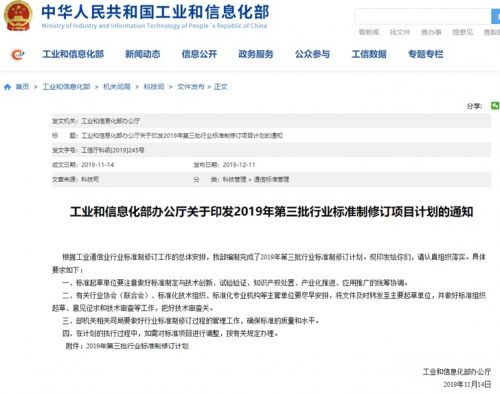Click the 中华人民共和国工业和信息化部 site title
The width and height of the screenshot is (500, 393).
pos(155,12)
